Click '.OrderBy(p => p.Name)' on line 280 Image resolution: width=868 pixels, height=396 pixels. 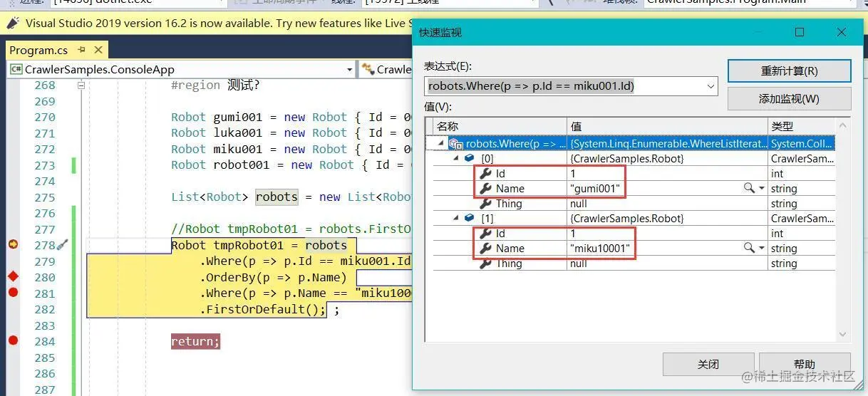274,277
